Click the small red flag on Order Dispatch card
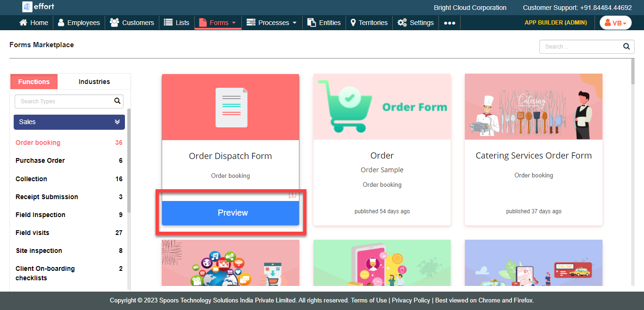Image resolution: width=644 pixels, height=310 pixels. click(x=292, y=195)
